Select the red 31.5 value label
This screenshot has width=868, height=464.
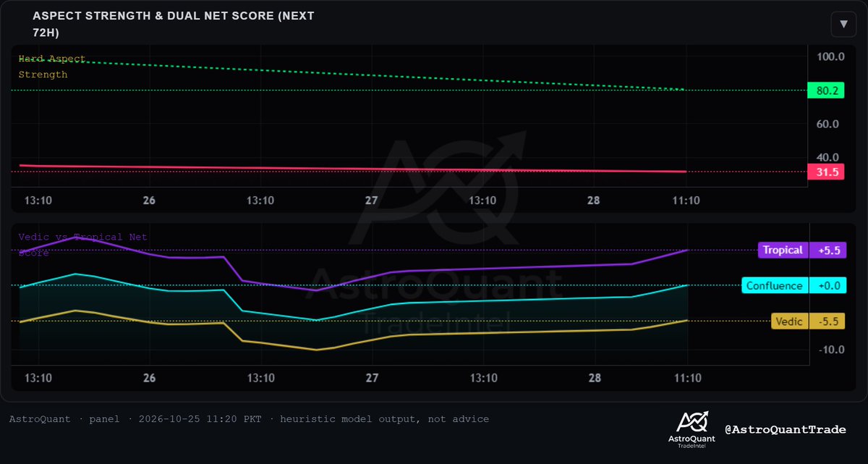pyautogui.click(x=825, y=172)
